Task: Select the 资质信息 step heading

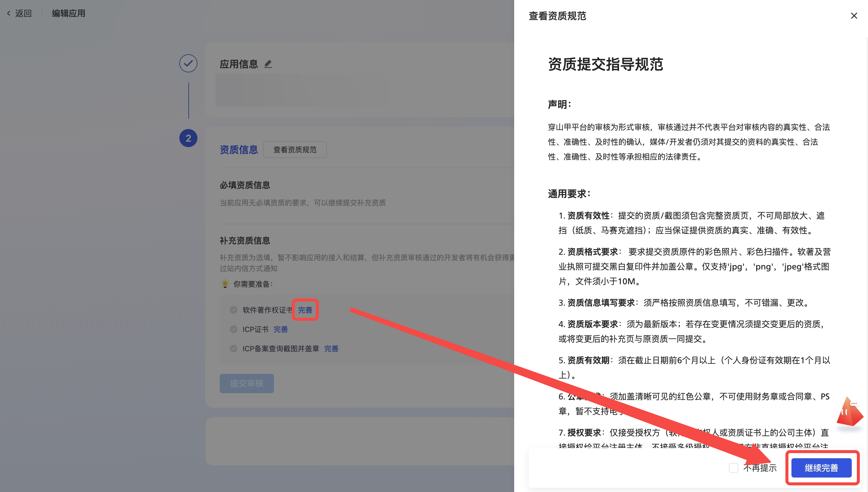Action: pos(238,149)
